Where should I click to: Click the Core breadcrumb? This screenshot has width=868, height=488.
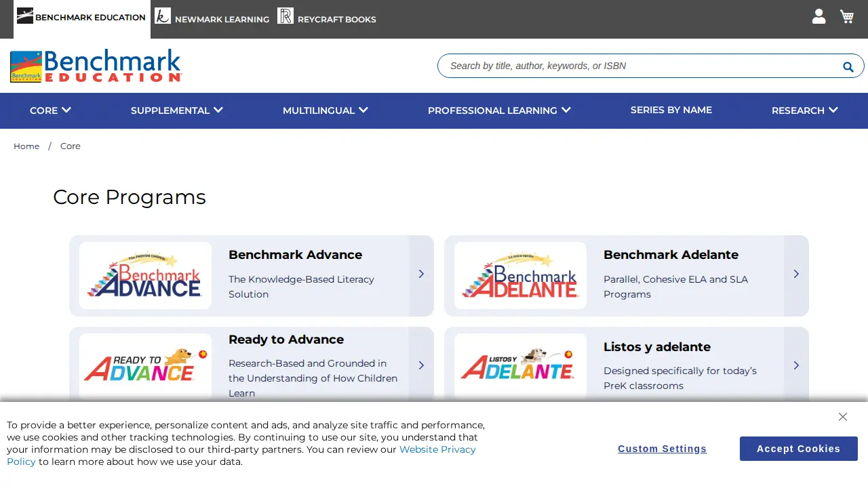click(71, 146)
